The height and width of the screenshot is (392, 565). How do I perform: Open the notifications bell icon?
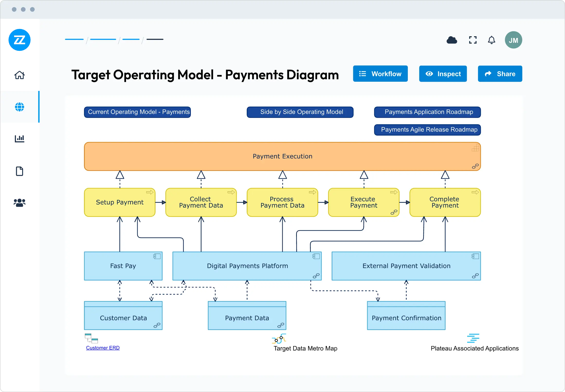(x=491, y=40)
